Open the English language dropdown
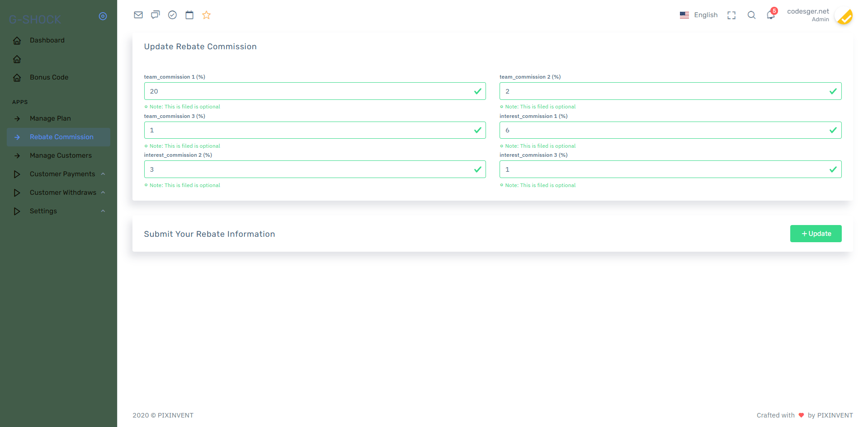The height and width of the screenshot is (427, 868). coord(698,15)
